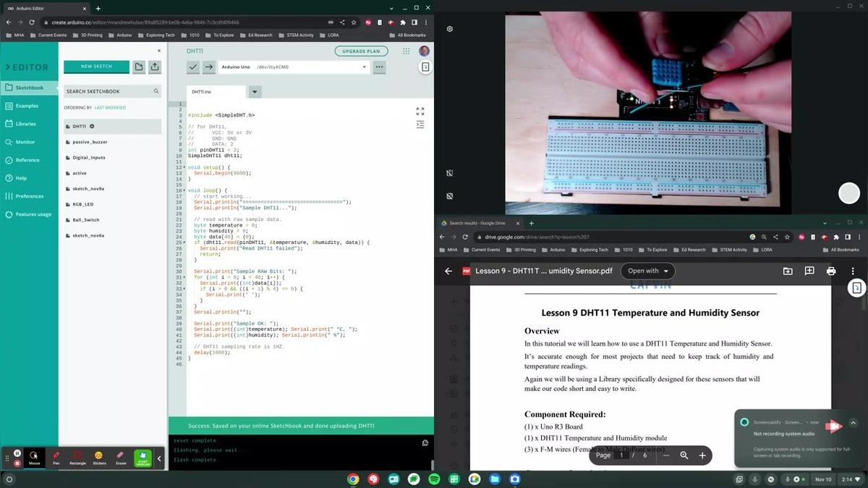Viewport: 868px width, 488px height.
Task: Click the Upload arrow button in Arduino Editor
Action: point(209,67)
